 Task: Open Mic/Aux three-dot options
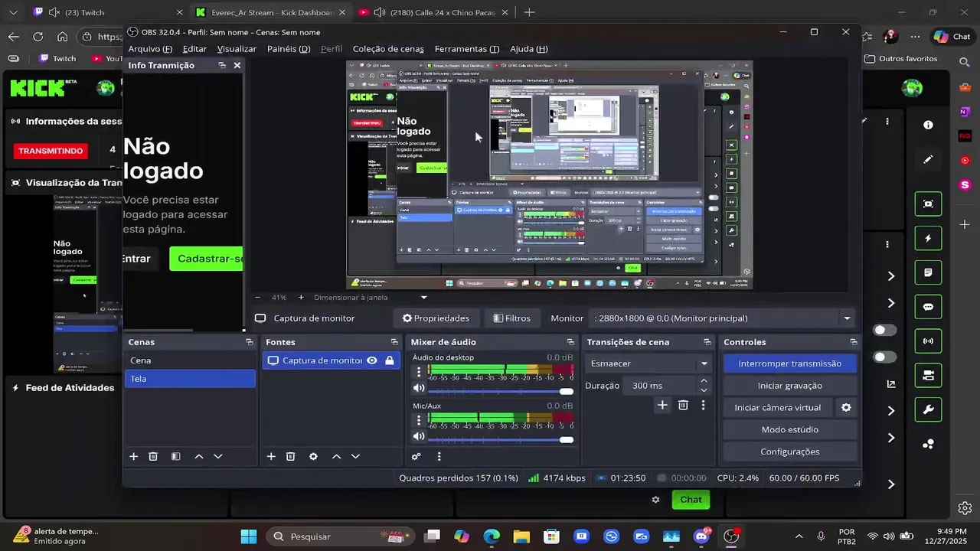coord(418,420)
